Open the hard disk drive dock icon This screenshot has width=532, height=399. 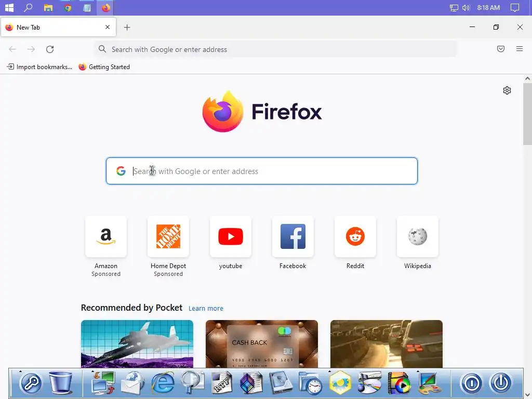point(281,383)
